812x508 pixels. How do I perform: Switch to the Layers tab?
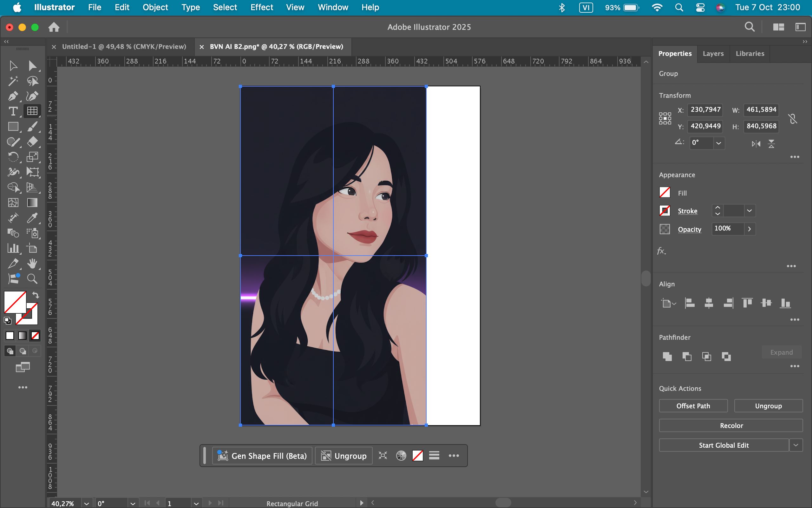tap(713, 53)
